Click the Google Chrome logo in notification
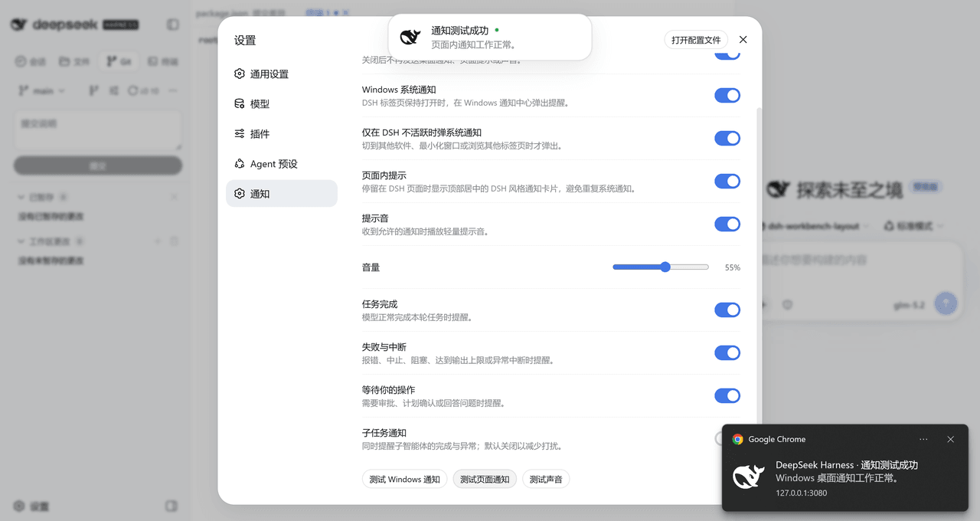The image size is (980, 521). (x=737, y=439)
